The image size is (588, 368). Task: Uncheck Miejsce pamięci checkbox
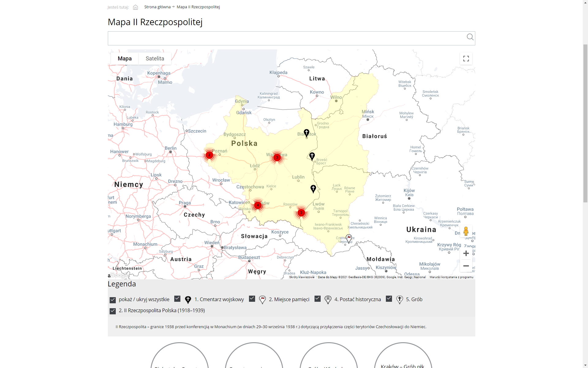252,299
